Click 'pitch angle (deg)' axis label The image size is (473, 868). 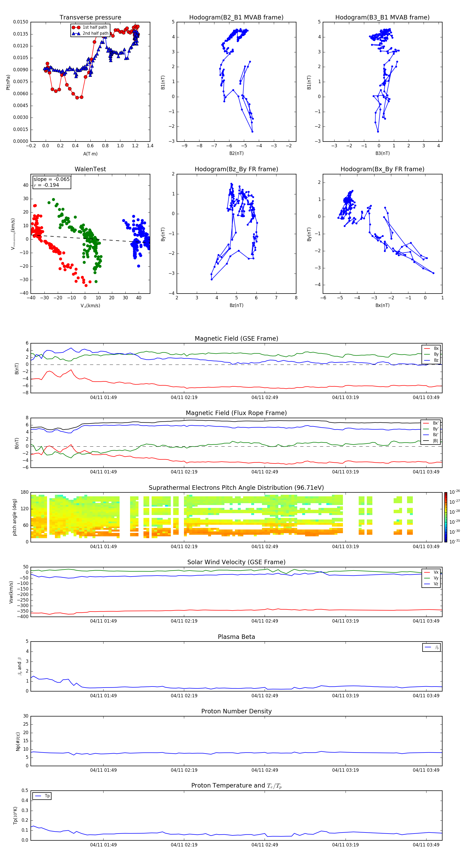pos(14,517)
